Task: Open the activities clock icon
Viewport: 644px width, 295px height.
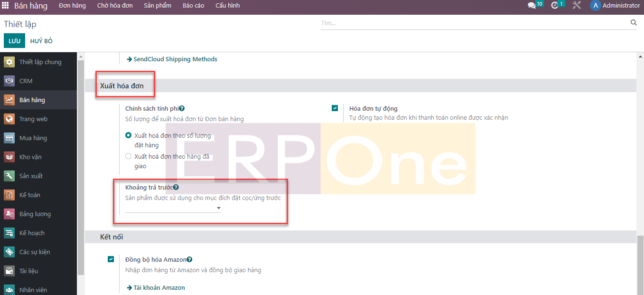Action: tap(555, 6)
